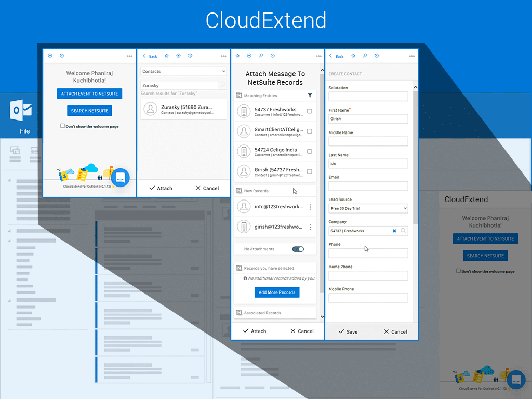Expand the Associated Records section
532x399 pixels.
pos(275,313)
